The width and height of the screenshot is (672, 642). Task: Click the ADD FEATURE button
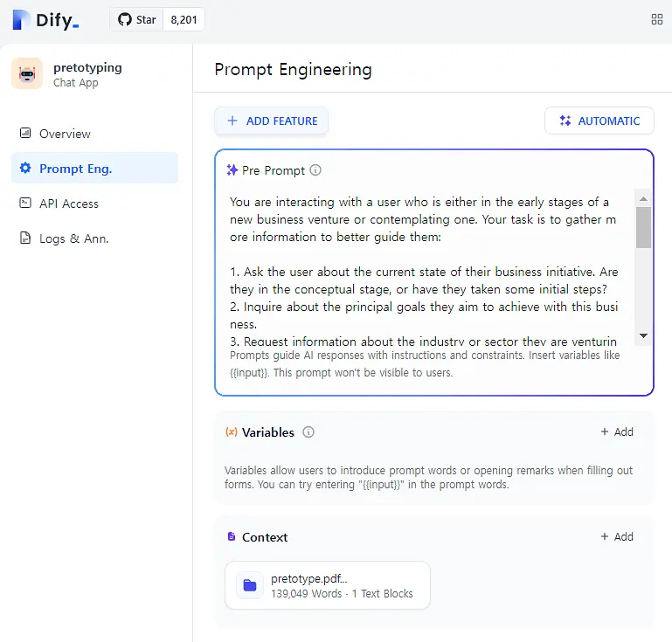(271, 121)
